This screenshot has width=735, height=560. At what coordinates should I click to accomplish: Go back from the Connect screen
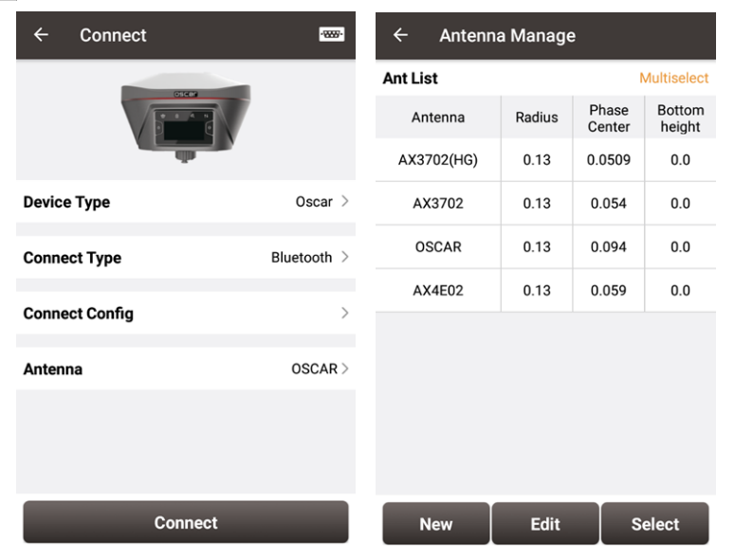pyautogui.click(x=41, y=35)
